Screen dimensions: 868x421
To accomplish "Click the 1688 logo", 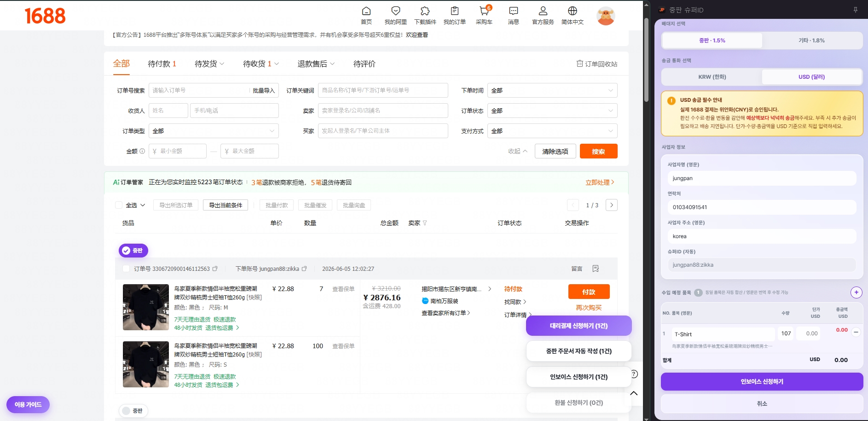I will pos(45,16).
